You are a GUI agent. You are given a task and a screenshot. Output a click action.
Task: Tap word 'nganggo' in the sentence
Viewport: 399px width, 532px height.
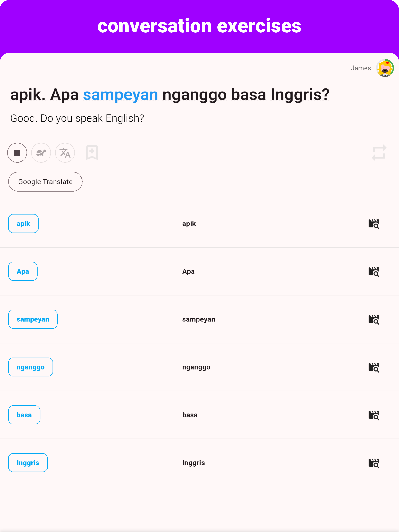195,94
